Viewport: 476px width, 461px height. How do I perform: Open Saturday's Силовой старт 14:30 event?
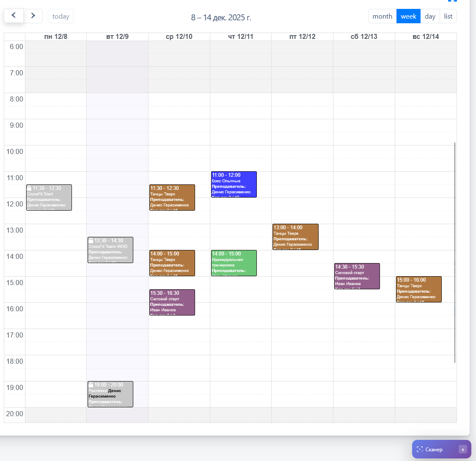pos(357,276)
